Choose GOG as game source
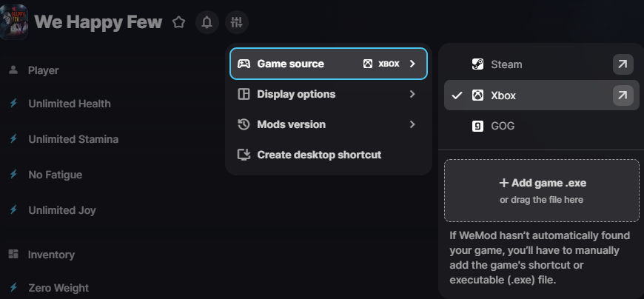The width and height of the screenshot is (644, 299). (x=502, y=126)
